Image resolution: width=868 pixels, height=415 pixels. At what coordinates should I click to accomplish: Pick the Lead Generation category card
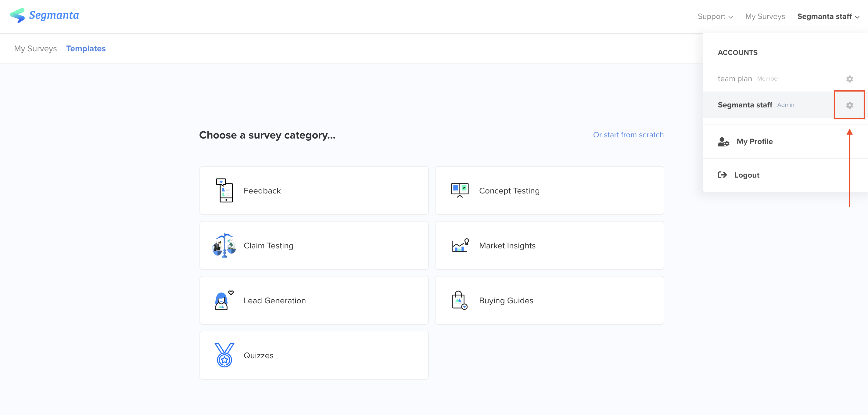(x=314, y=300)
